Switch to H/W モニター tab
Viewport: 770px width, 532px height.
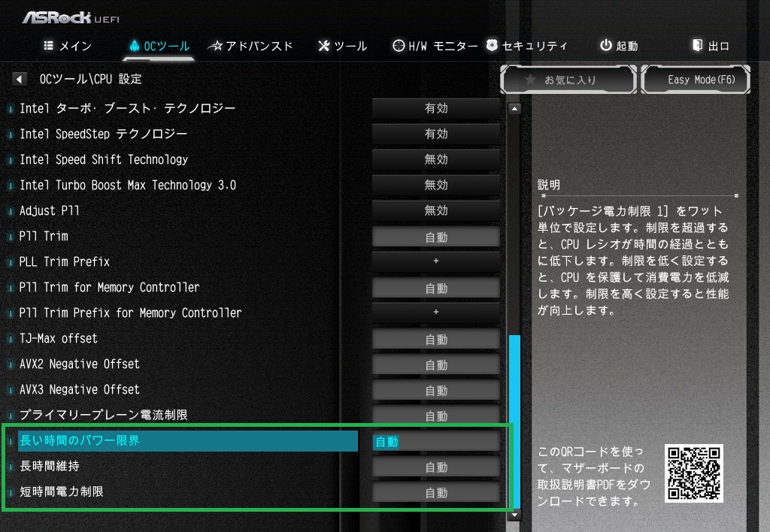435,46
